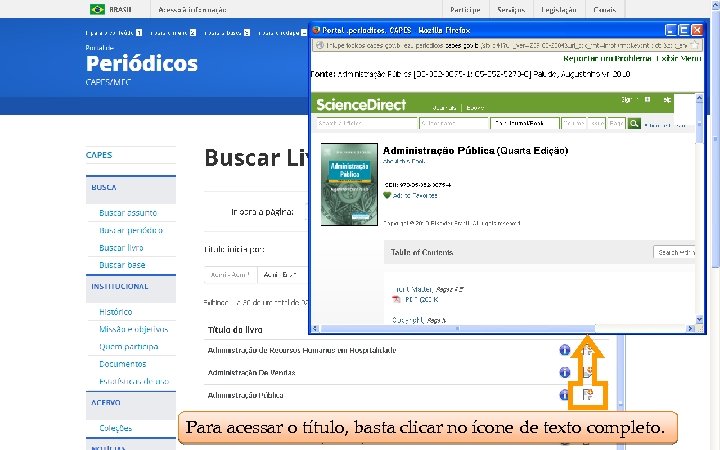Image resolution: width=720 pixels, height=450 pixels.
Task: Click info icon for Administração De Vendas row
Action: pos(565,372)
